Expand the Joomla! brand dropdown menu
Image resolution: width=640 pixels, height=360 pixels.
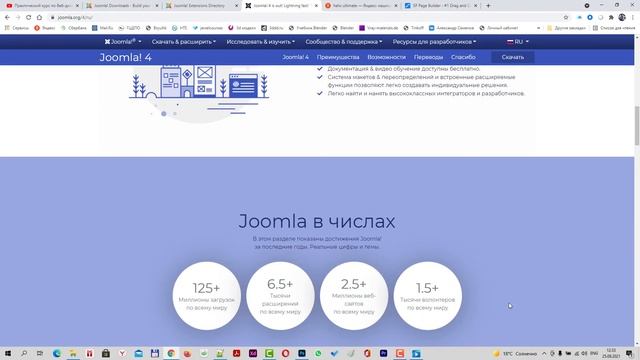coord(123,42)
